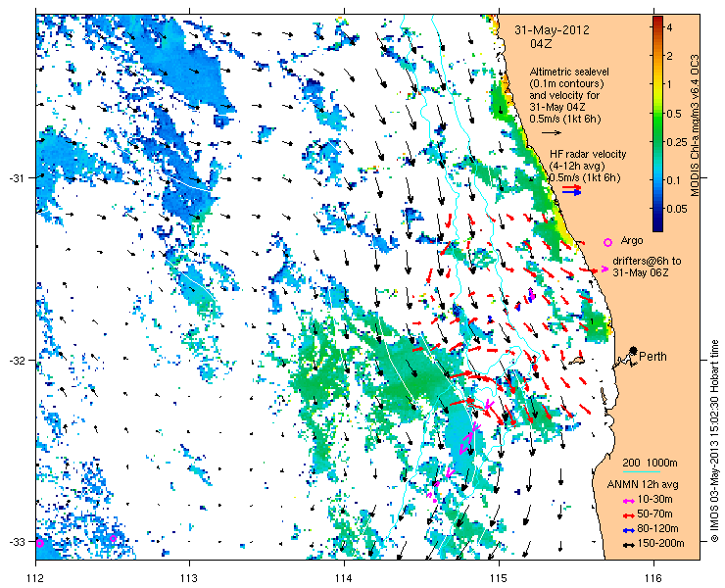
Task: Click the time label "04Z"
Action: point(541,44)
